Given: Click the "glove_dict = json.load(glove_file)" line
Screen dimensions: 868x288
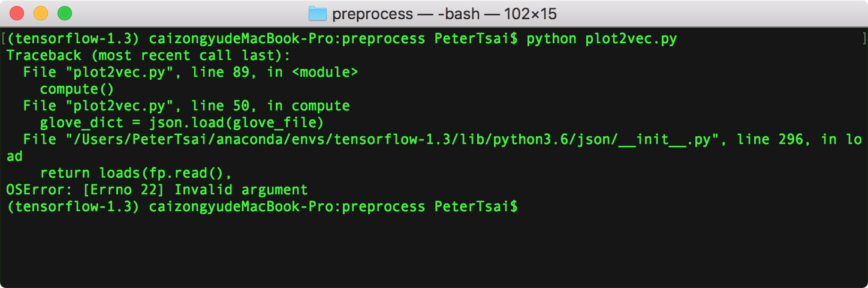Looking at the screenshot, I should point(182,123).
